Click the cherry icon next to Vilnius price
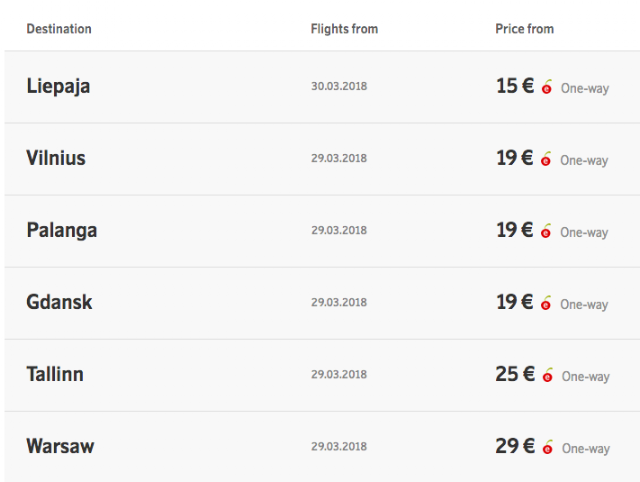Image resolution: width=640 pixels, height=482 pixels. (546, 159)
